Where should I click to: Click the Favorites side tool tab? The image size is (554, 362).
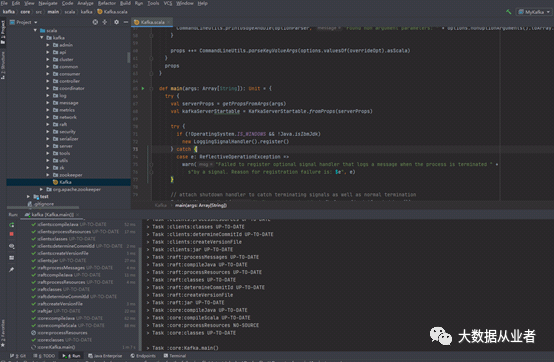(3, 333)
